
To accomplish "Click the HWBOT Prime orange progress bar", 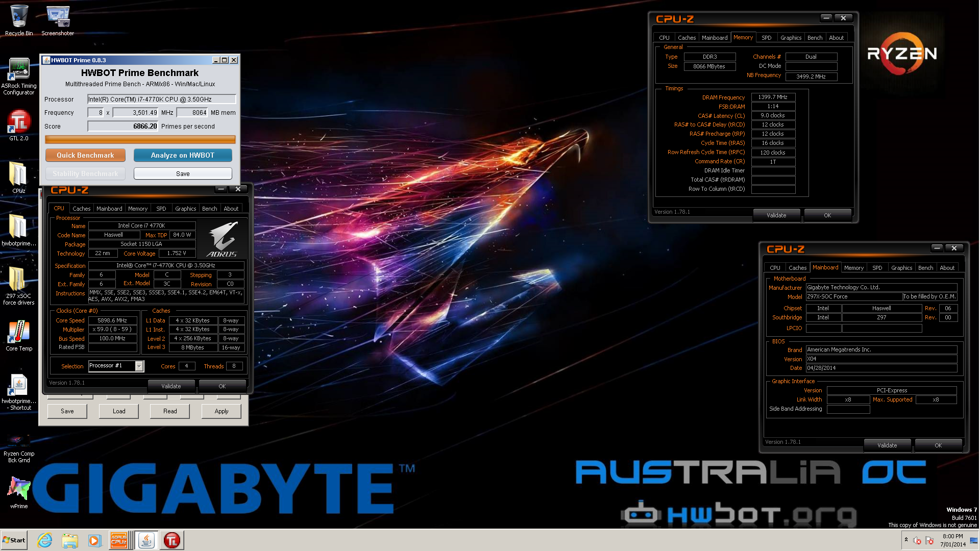I will point(140,139).
